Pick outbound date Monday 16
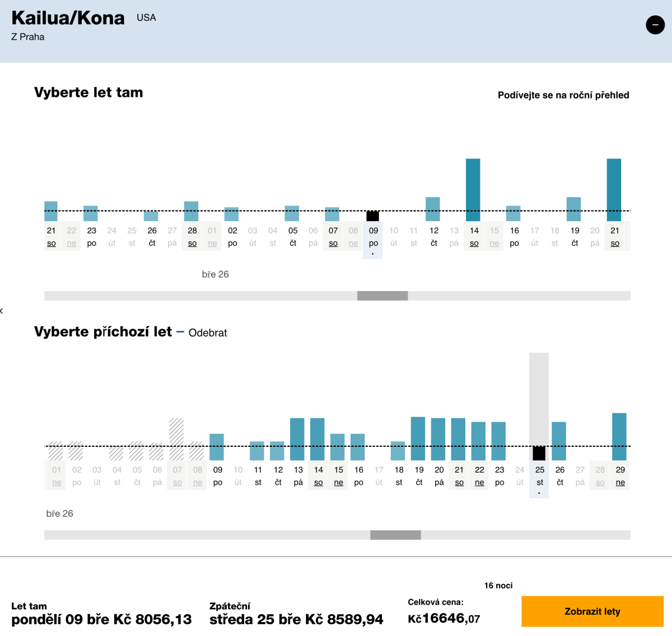 pyautogui.click(x=514, y=236)
